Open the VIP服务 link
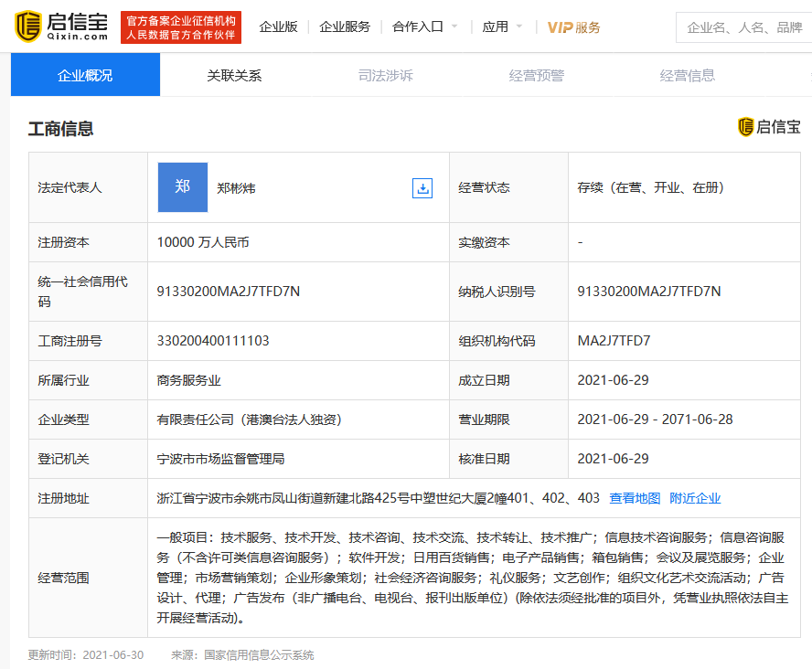Image resolution: width=812 pixels, height=669 pixels. (573, 27)
